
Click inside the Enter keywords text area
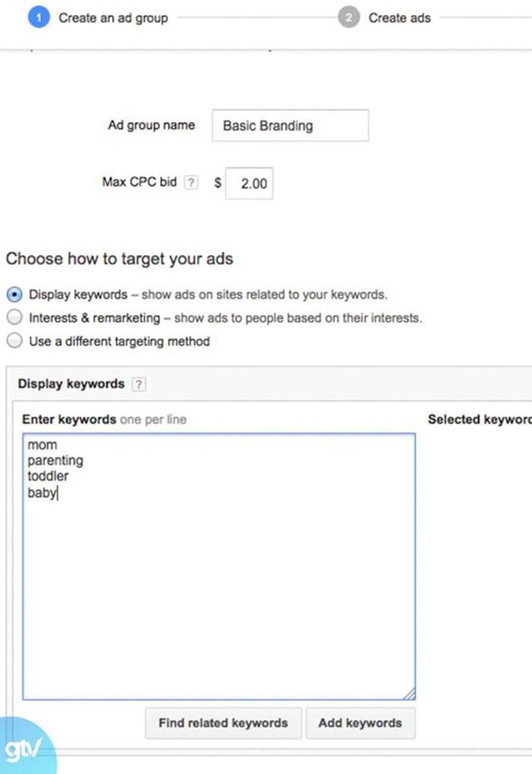219,566
